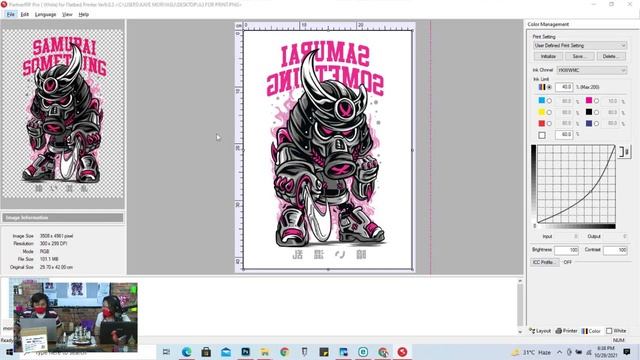Open Task View on the taskbar
Screen dimensions: 640x360
click(166, 352)
